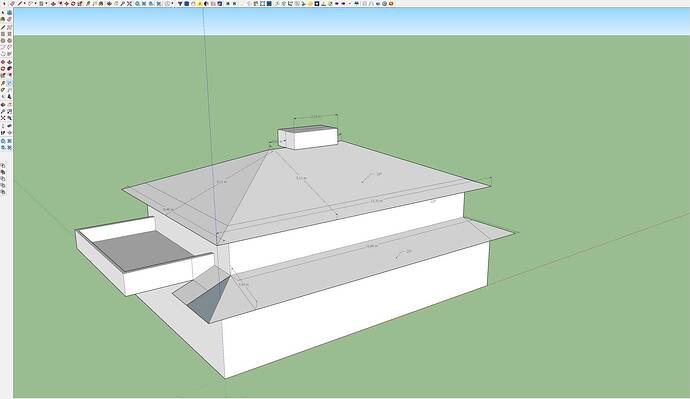
Task: Open the Line tool dropdown arrow
Action: (25, 4)
